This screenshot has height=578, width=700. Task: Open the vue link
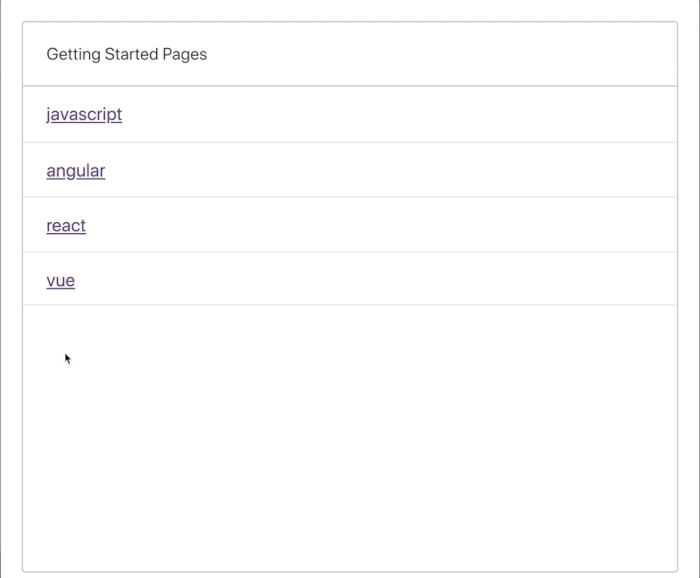pyautogui.click(x=61, y=280)
